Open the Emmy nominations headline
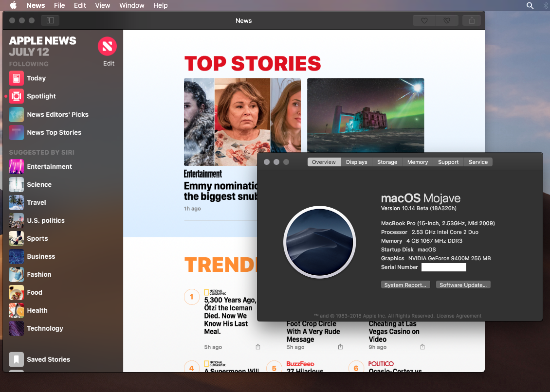The height and width of the screenshot is (392, 550). 220,191
